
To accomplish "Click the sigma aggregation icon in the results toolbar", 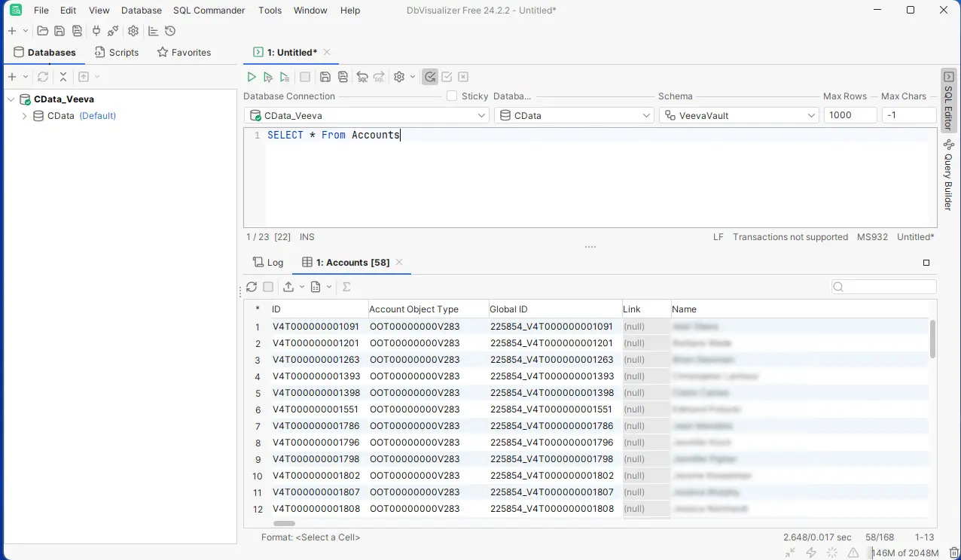I will [x=346, y=287].
